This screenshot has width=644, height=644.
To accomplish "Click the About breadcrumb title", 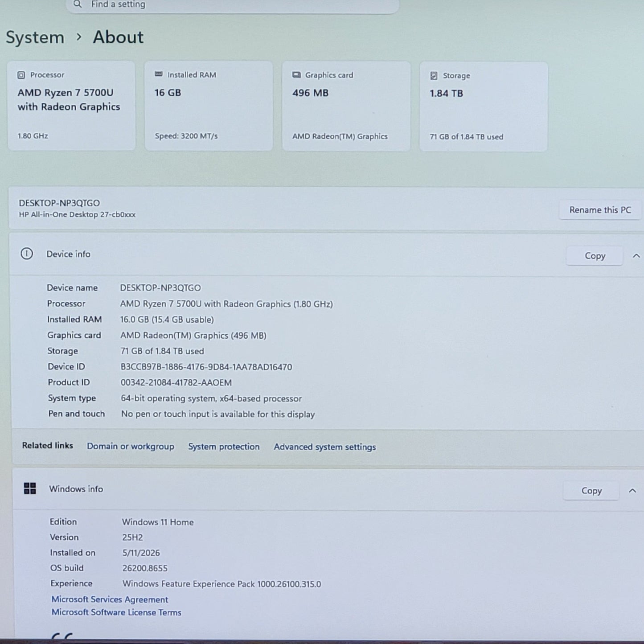I will [118, 37].
